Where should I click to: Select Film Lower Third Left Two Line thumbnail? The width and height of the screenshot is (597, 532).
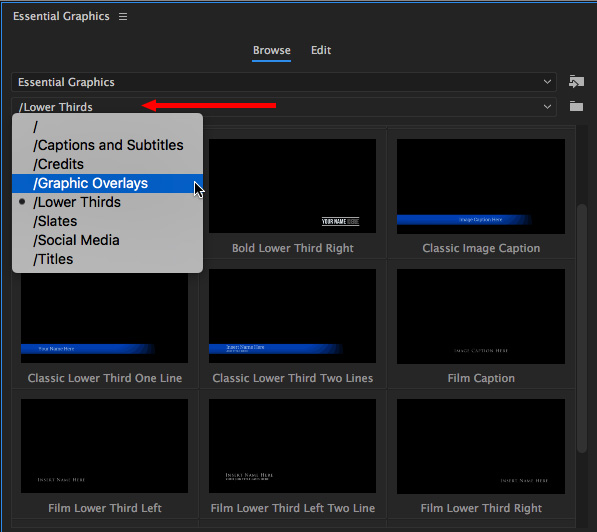[x=292, y=446]
